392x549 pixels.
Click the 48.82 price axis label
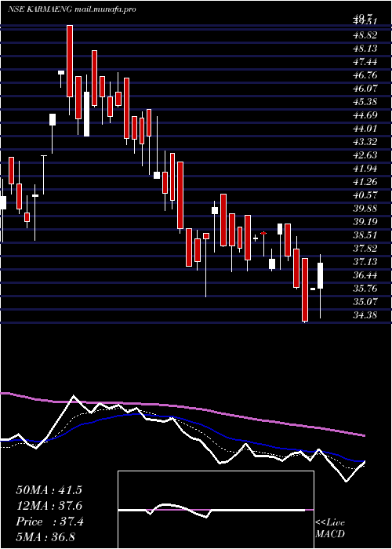coord(365,35)
